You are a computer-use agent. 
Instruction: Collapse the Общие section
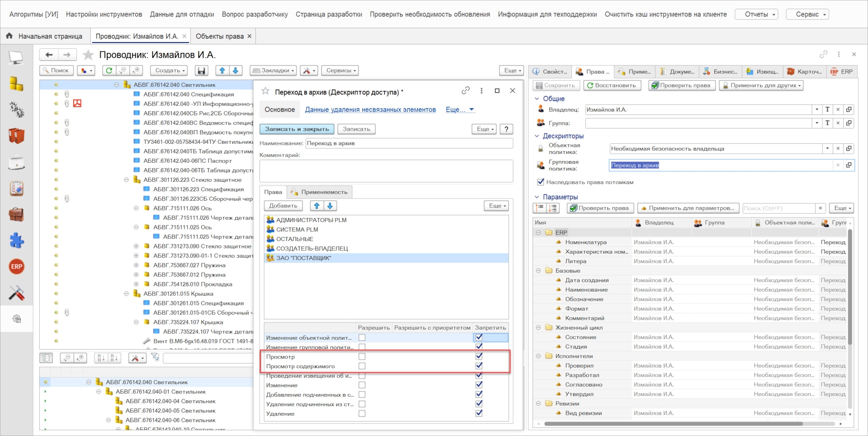[x=537, y=99]
